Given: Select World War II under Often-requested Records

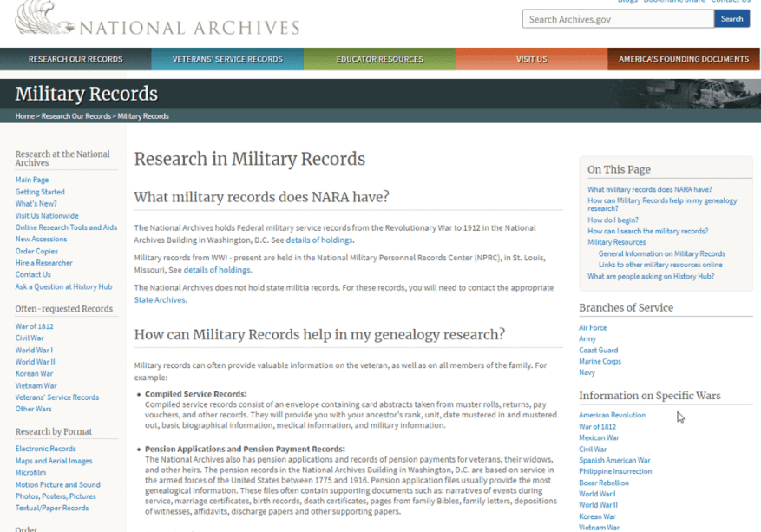Looking at the screenshot, I should tap(35, 362).
